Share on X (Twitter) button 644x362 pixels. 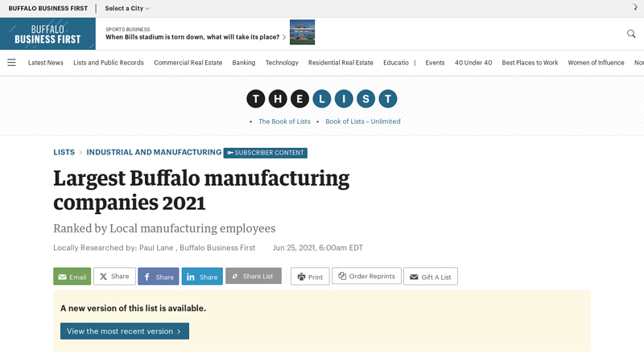[114, 276]
